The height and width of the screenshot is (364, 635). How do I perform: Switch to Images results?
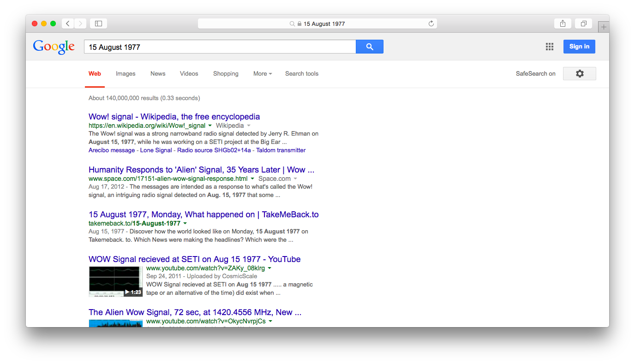point(126,73)
